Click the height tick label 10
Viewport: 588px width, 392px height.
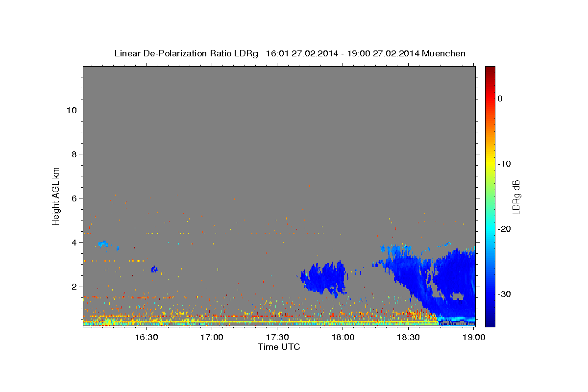tap(72, 110)
